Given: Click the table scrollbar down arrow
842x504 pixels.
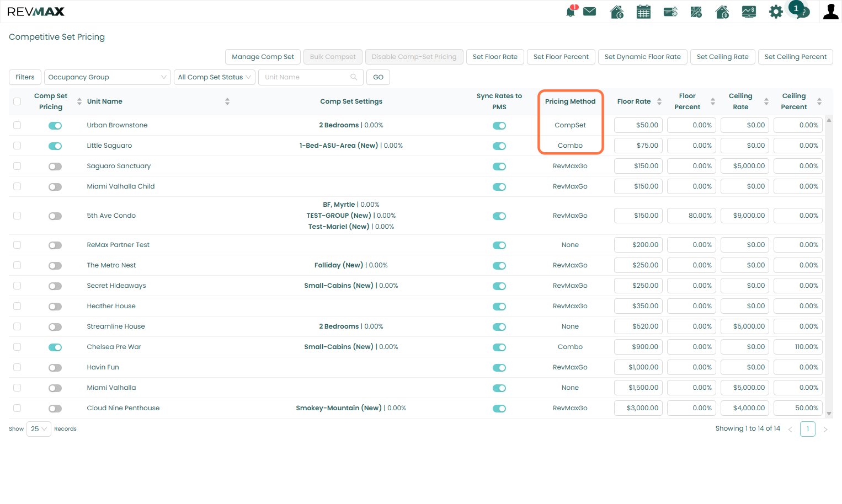Looking at the screenshot, I should click(x=829, y=413).
